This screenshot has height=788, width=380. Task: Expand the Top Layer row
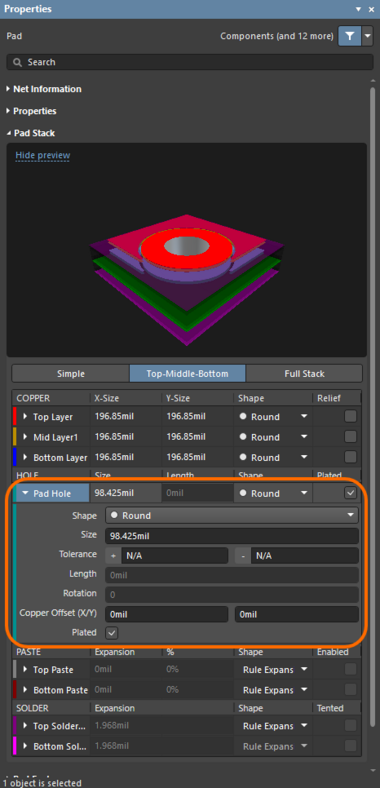25,417
